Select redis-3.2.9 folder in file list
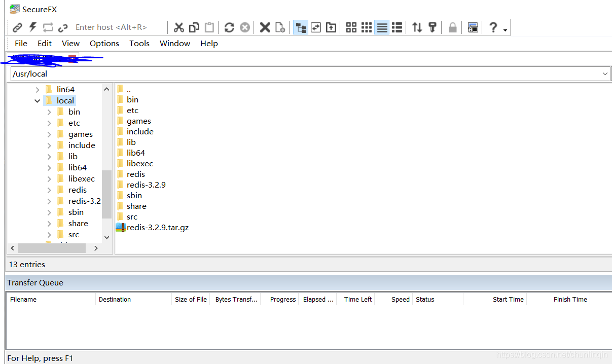The width and height of the screenshot is (612, 364). 146,185
